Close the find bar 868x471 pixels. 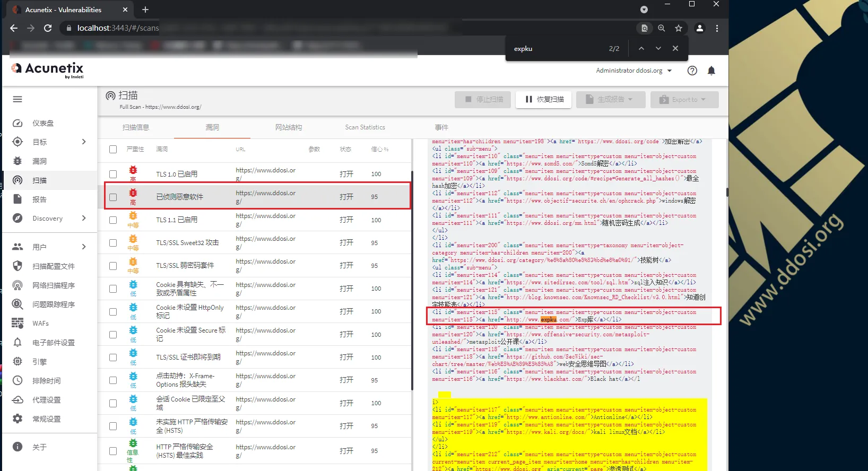tap(675, 48)
